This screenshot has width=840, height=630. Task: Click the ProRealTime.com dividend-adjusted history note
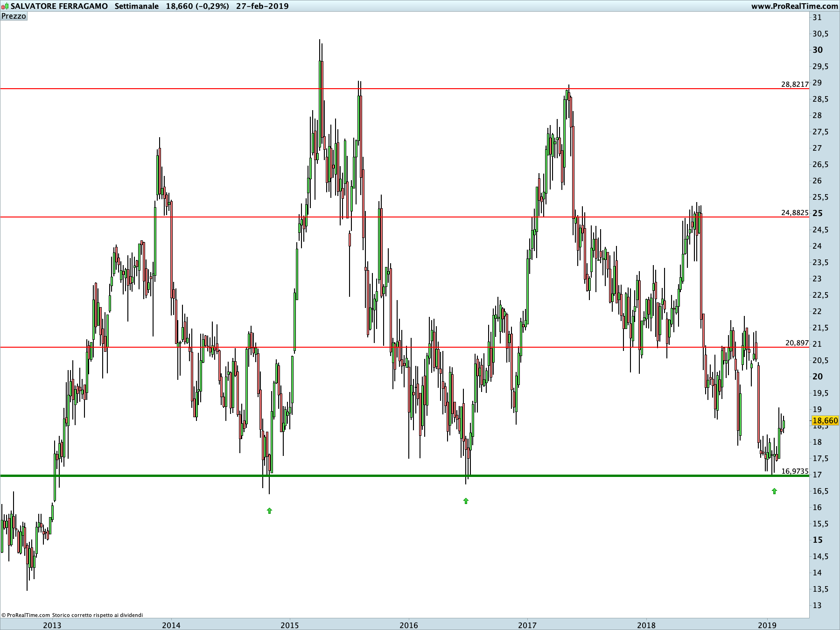[x=72, y=615]
